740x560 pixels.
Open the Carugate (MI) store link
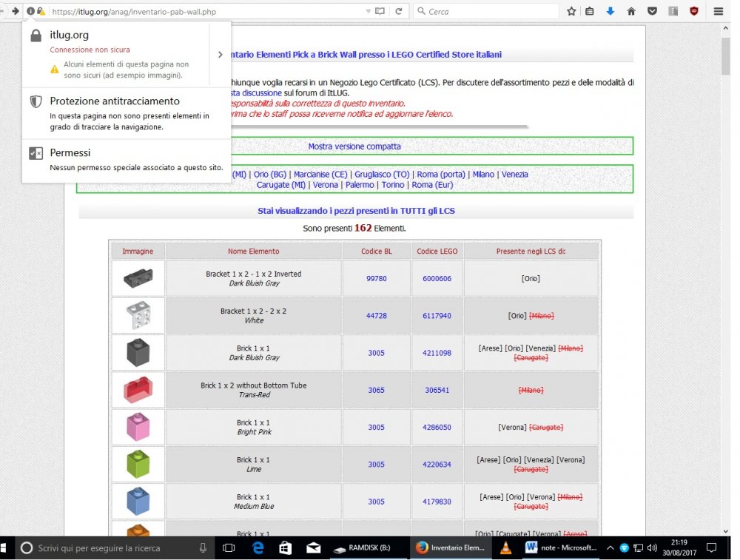point(280,185)
